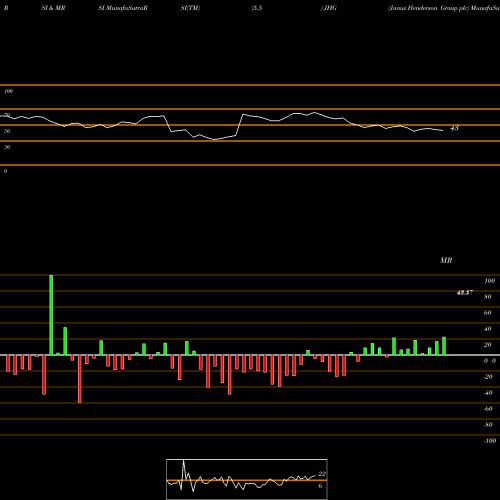The image size is (500, 500).
Task: Click the 'SI MunafaSutraR' header text
Action: tap(123, 8)
